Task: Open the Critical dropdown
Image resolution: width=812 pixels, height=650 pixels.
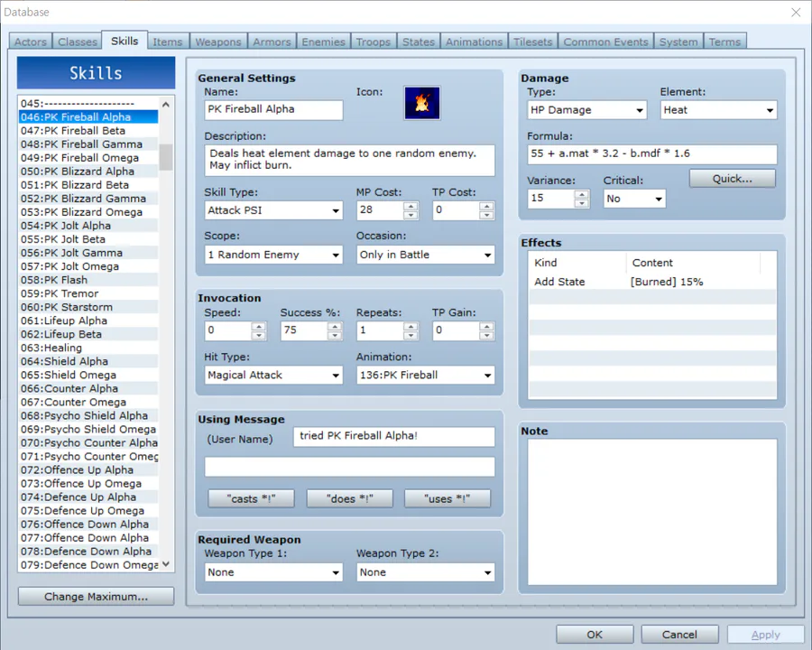Action: (634, 199)
